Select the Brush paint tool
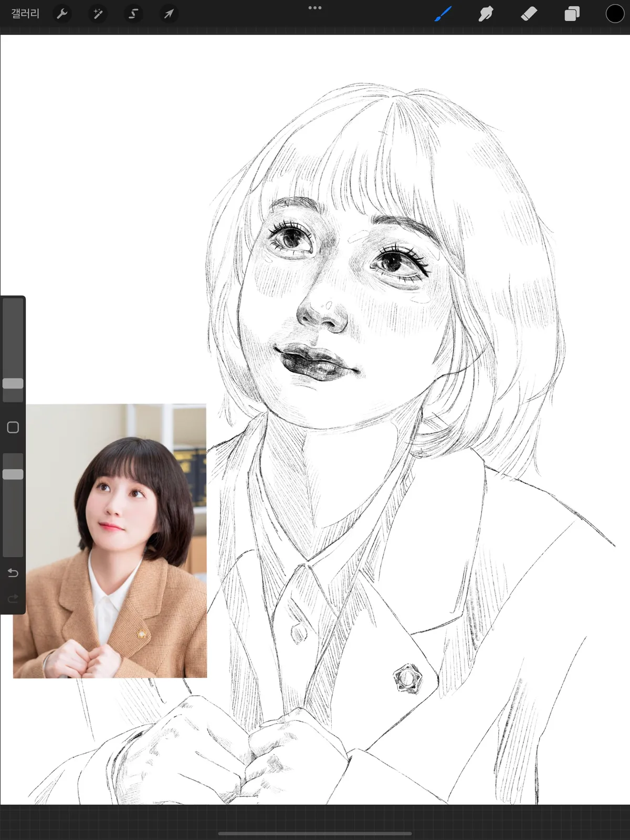 (443, 14)
